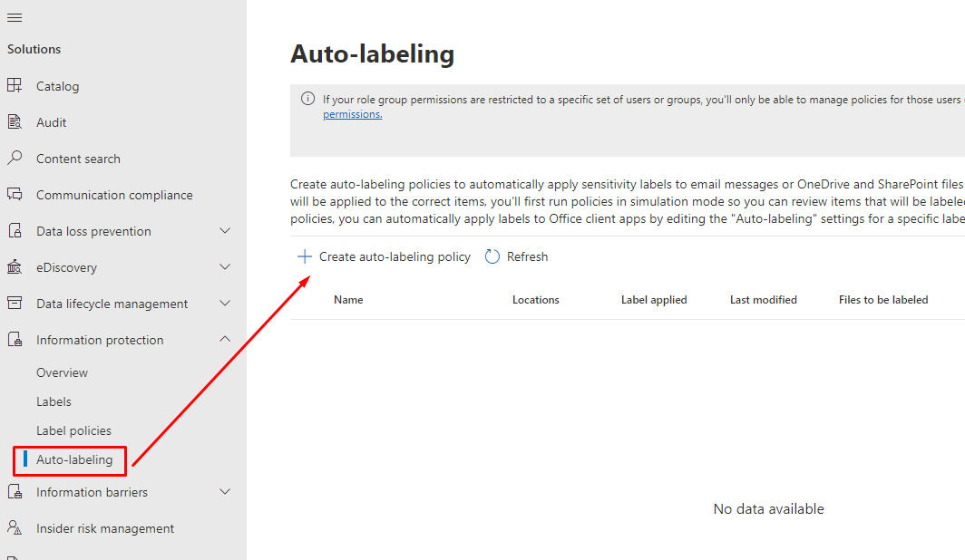Expand the Data lifecycle management chevron
965x560 pixels.
pos(226,304)
